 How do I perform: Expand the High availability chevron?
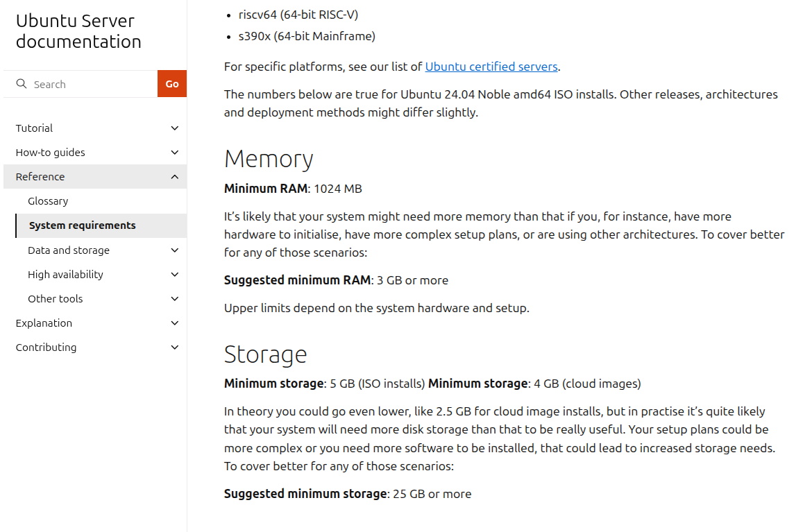[175, 275]
